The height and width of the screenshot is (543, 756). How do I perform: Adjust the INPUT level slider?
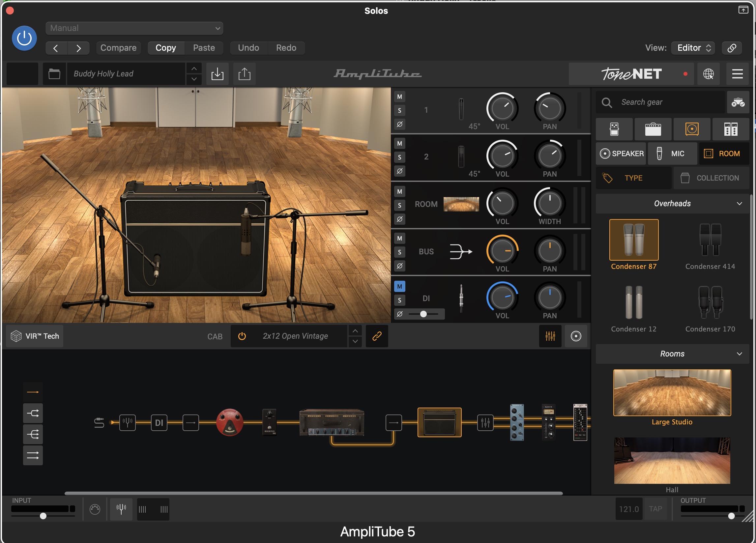[x=43, y=516]
